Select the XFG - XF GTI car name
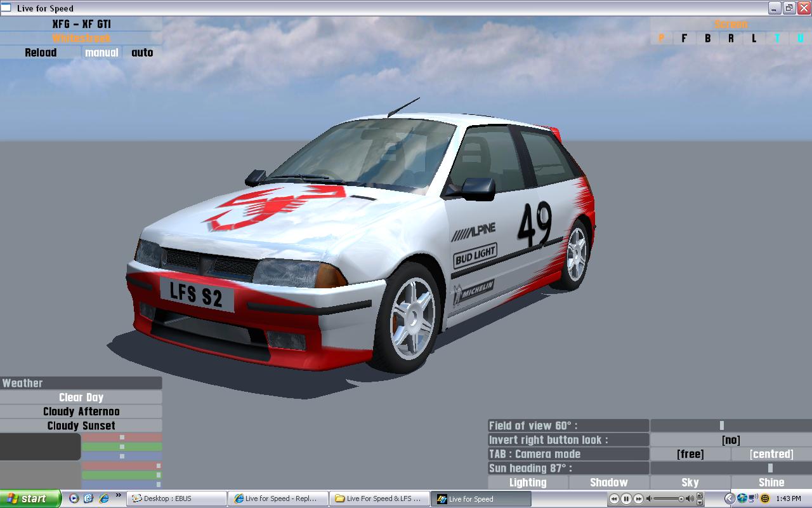812x508 pixels. click(81, 24)
